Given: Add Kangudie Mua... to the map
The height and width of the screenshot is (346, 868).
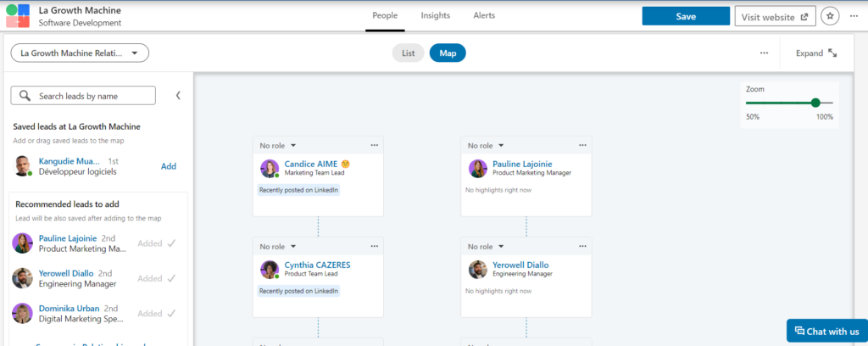Looking at the screenshot, I should (x=169, y=166).
